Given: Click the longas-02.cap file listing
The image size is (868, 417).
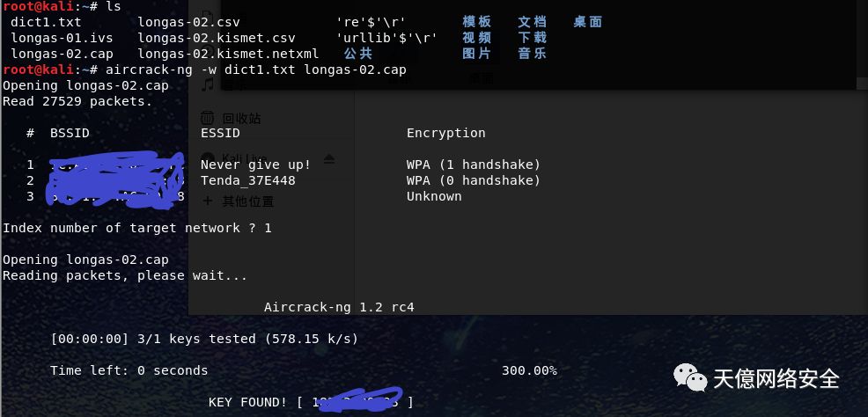Looking at the screenshot, I should (x=62, y=54).
